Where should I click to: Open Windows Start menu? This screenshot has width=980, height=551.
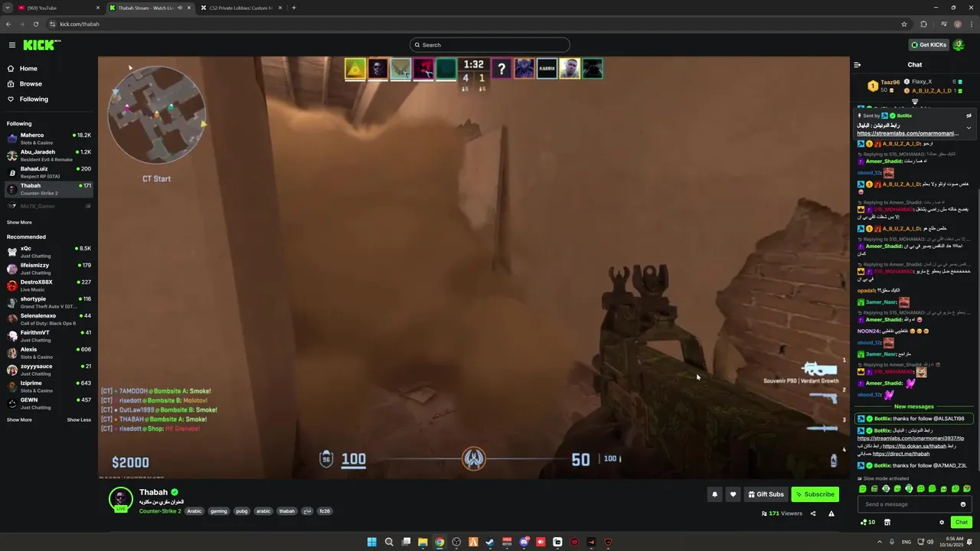(x=372, y=542)
